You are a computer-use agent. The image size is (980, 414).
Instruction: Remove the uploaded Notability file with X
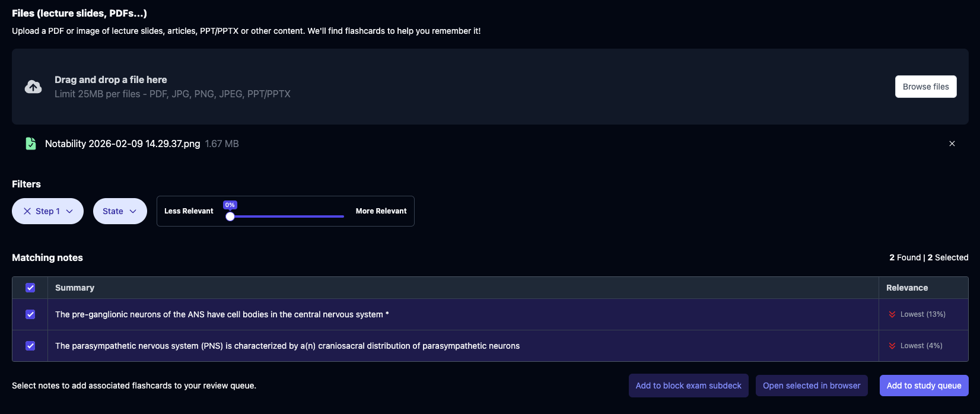(x=952, y=144)
